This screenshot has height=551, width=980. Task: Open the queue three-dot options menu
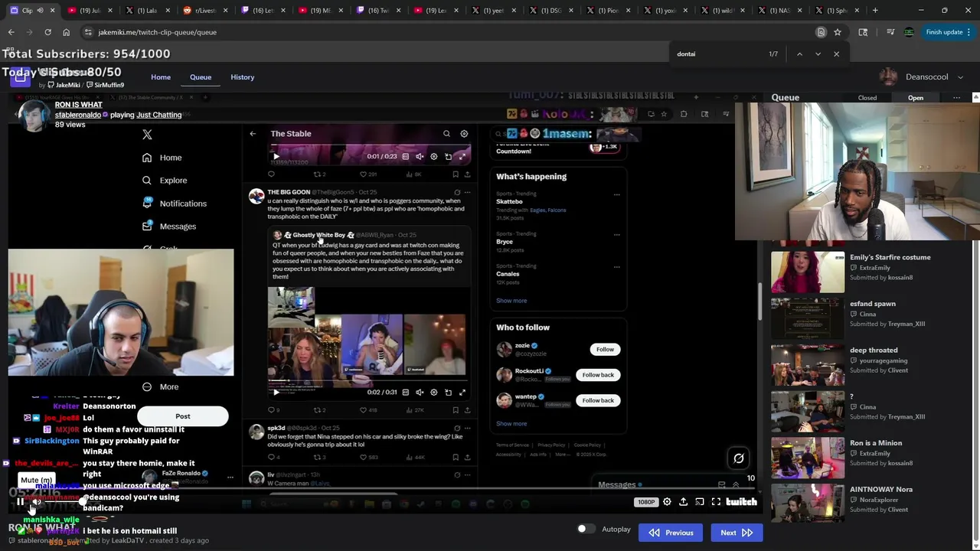coord(956,98)
